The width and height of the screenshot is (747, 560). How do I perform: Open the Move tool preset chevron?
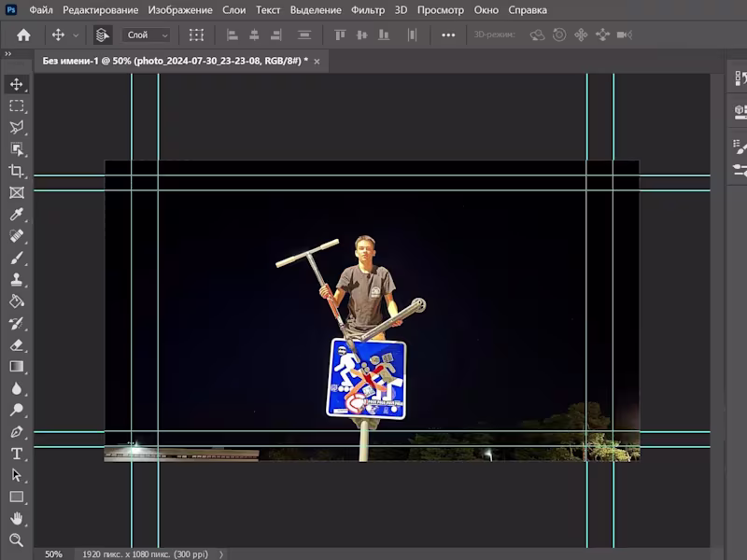coord(75,34)
